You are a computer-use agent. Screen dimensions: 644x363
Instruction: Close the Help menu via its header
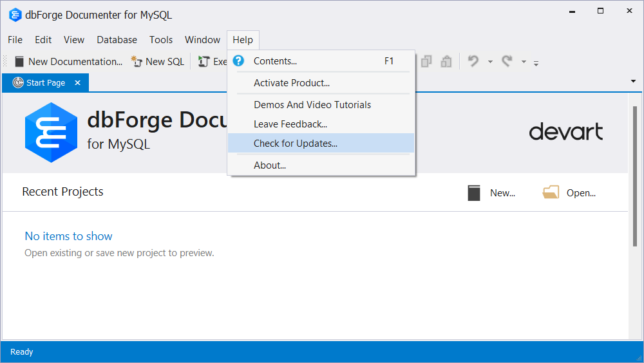click(x=243, y=40)
